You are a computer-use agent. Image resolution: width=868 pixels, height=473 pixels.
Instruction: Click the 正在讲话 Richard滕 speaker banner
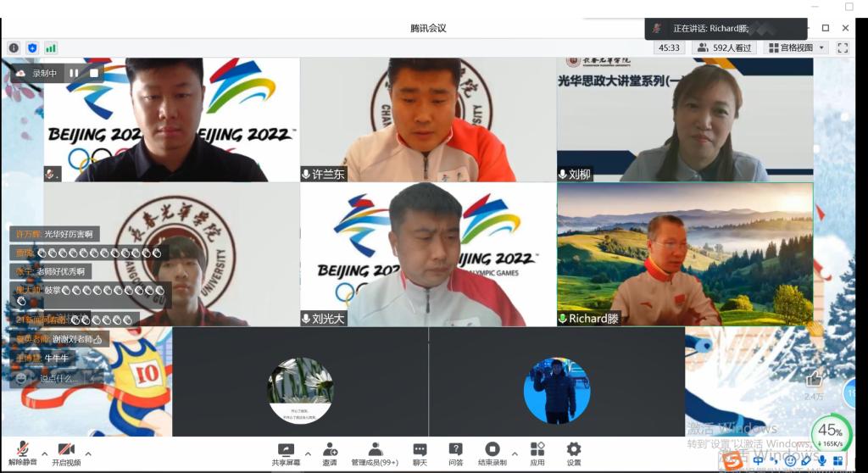726,28
